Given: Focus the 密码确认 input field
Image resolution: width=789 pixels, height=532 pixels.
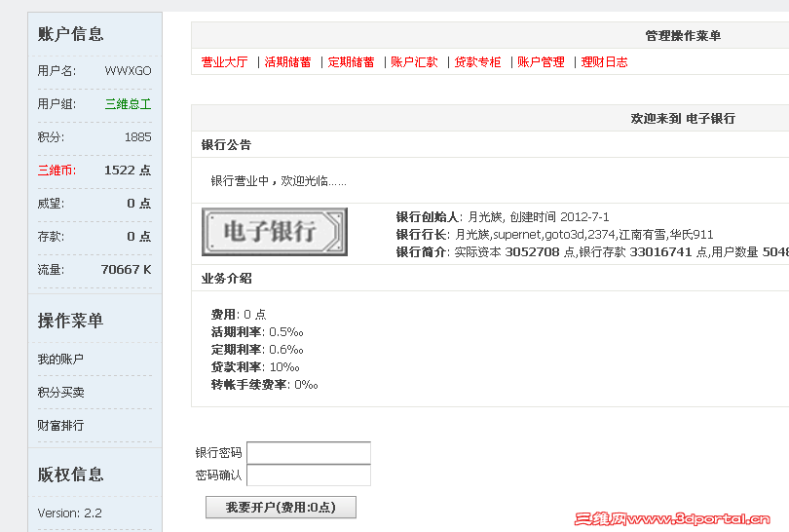Looking at the screenshot, I should pos(309,475).
